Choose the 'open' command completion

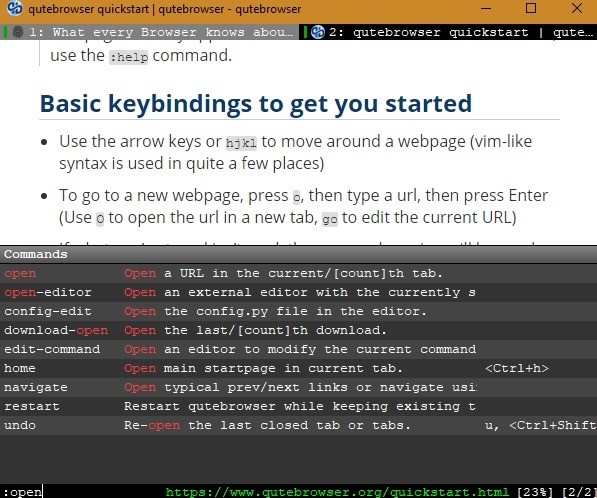point(298,273)
